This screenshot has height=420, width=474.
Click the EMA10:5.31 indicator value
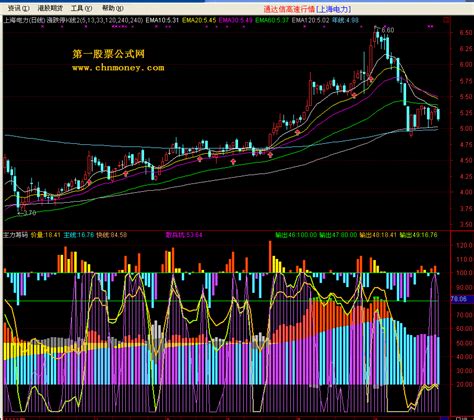(162, 20)
